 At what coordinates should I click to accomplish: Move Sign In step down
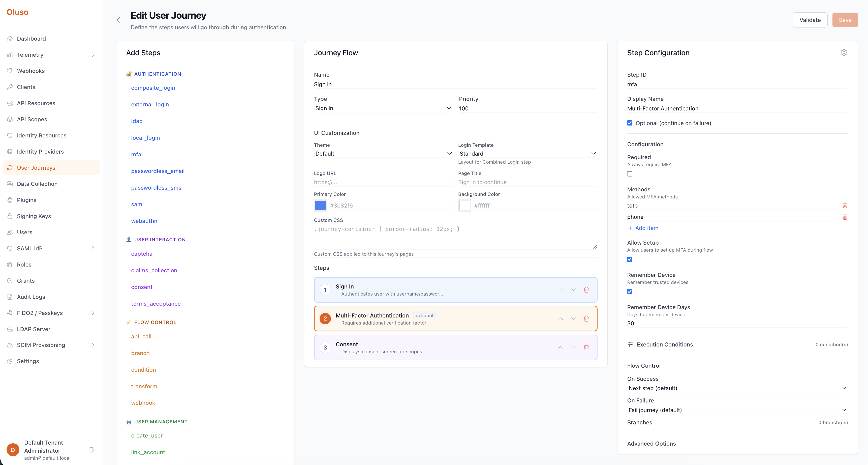[573, 290]
